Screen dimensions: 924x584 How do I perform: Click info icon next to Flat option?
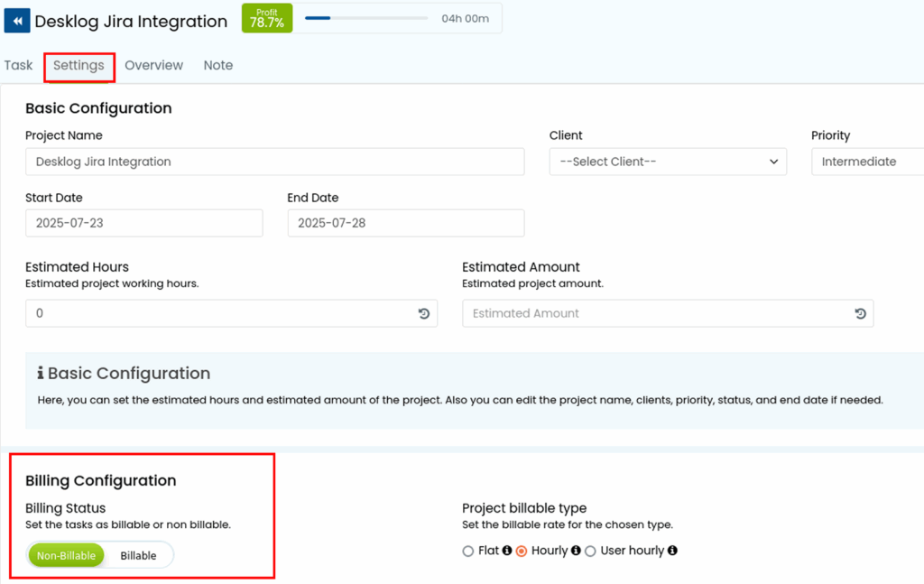click(507, 551)
